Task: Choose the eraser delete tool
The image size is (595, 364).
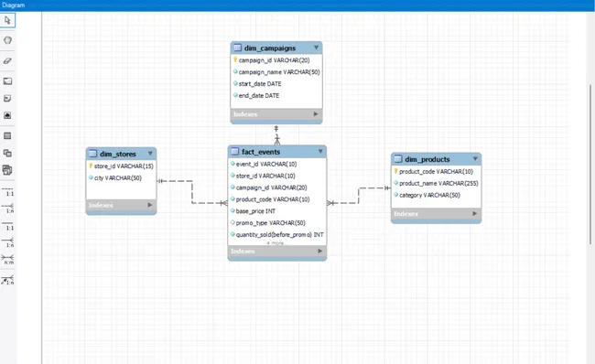Action: tap(7, 60)
